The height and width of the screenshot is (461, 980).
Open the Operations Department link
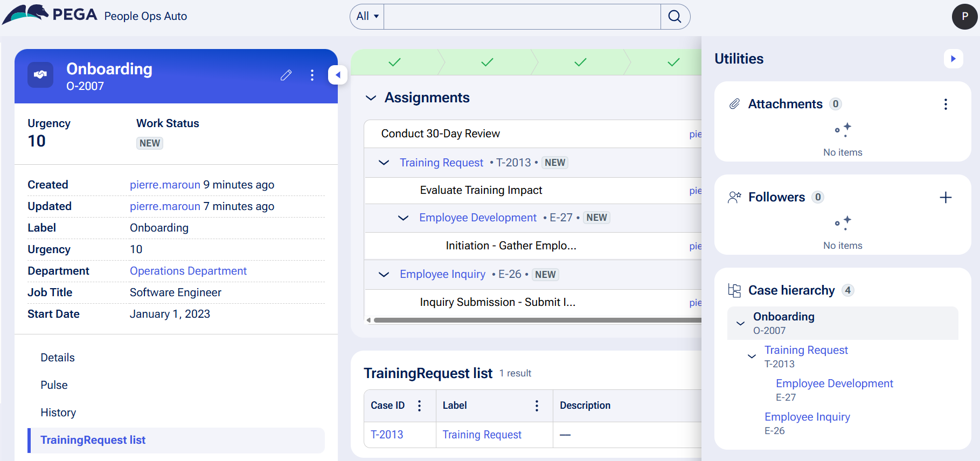click(188, 271)
